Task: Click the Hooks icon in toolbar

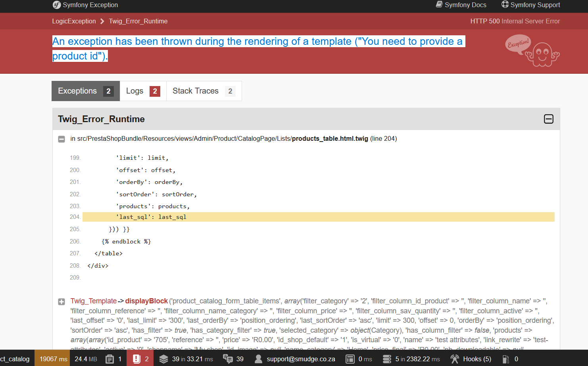Action: click(455, 359)
